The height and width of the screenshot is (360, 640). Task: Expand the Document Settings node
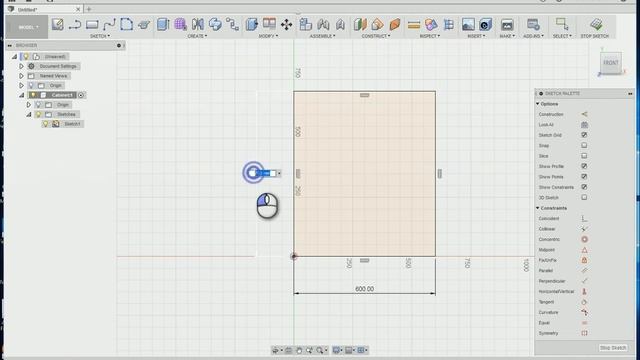point(21,66)
